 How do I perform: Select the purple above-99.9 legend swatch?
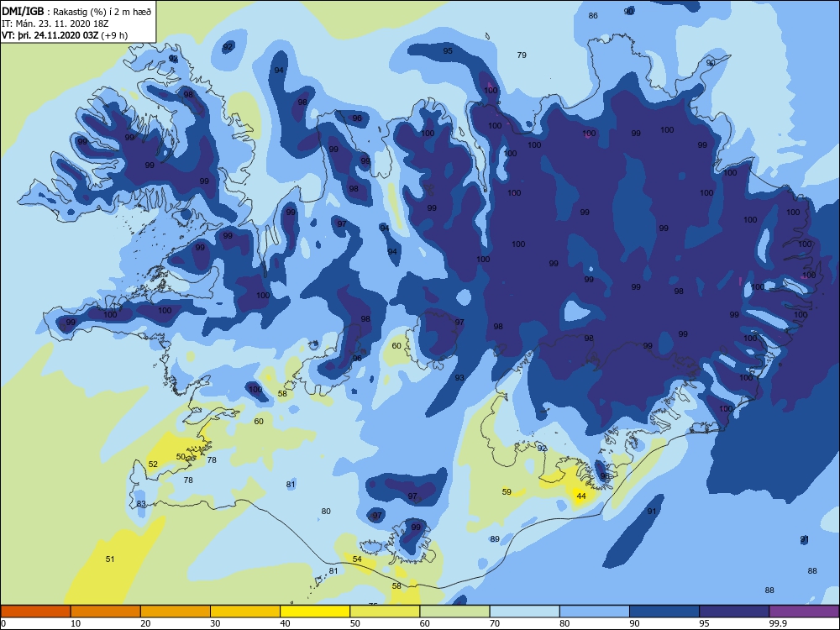pyautogui.click(x=804, y=612)
